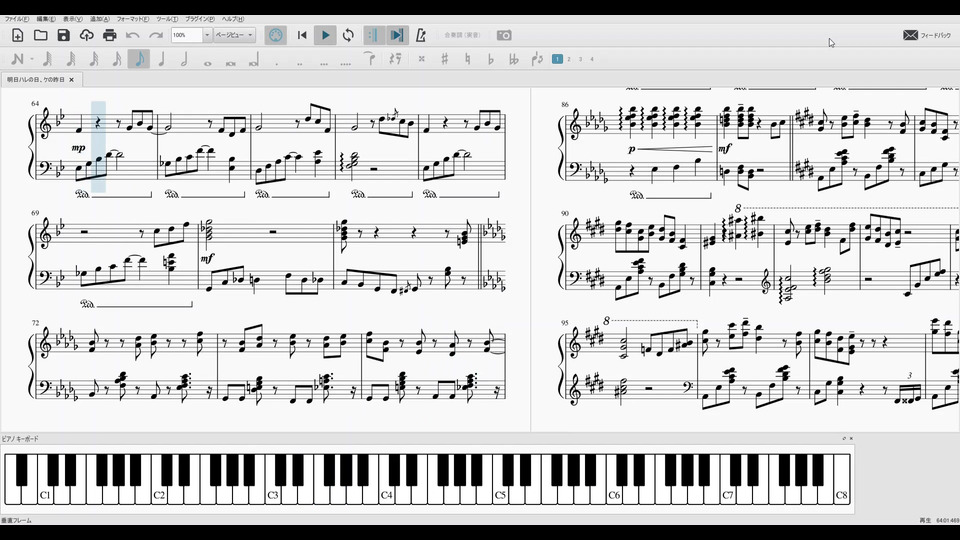Apply double flat accidental
Viewport: 960px width, 540px height.
coord(514,59)
